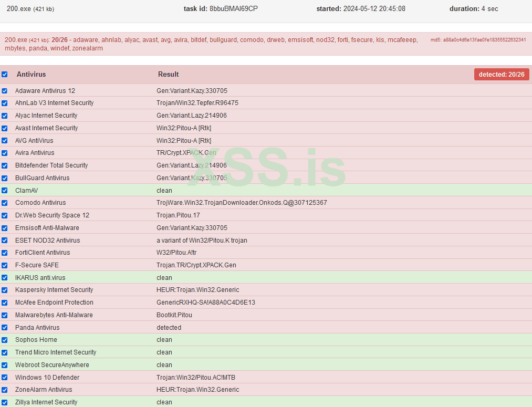Uncheck the Windows 10 Defender checkbox

4,377
